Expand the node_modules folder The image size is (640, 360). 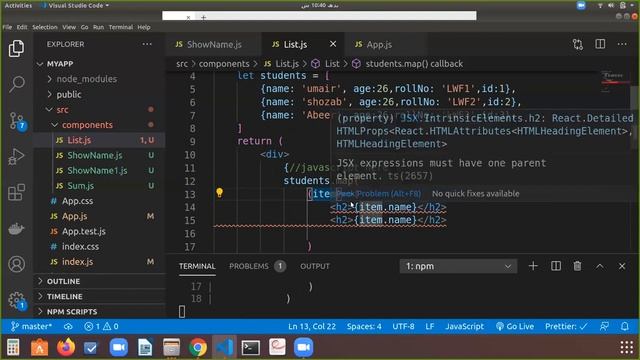(87, 79)
